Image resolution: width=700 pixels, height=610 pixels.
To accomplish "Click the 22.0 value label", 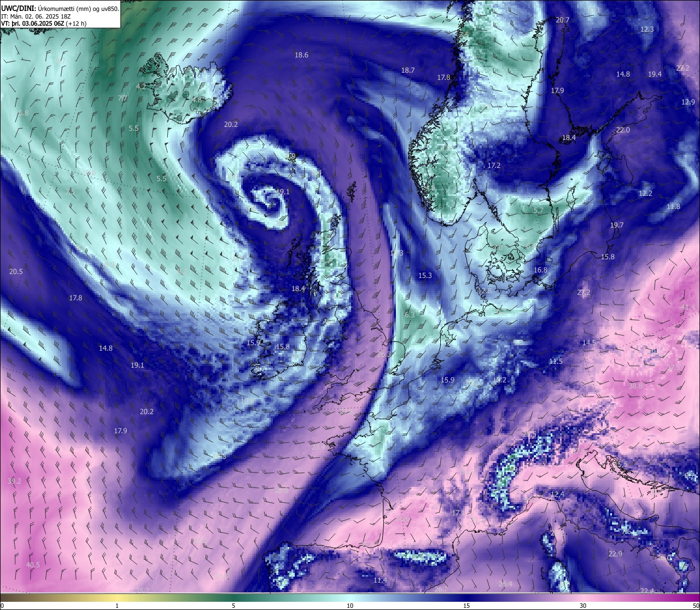I will (623, 130).
